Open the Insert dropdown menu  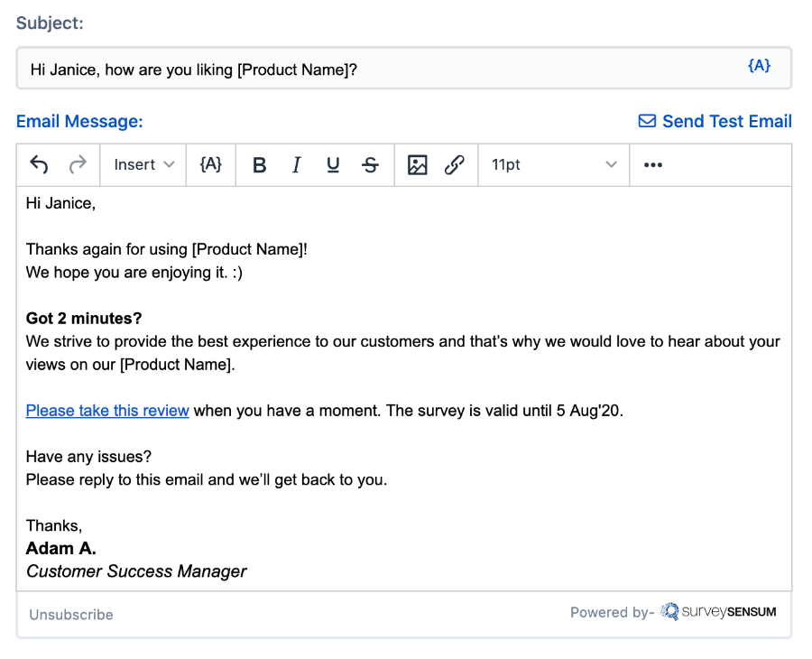coord(143,164)
